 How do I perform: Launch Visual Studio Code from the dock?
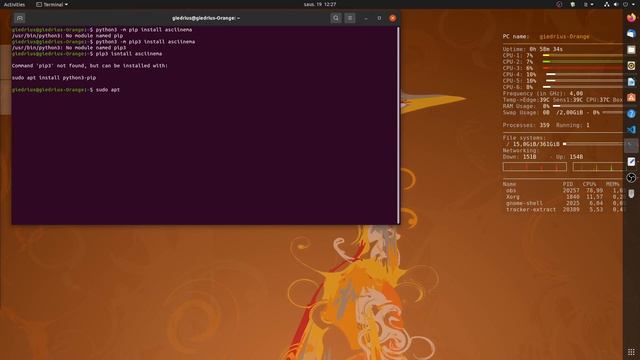pos(631,129)
